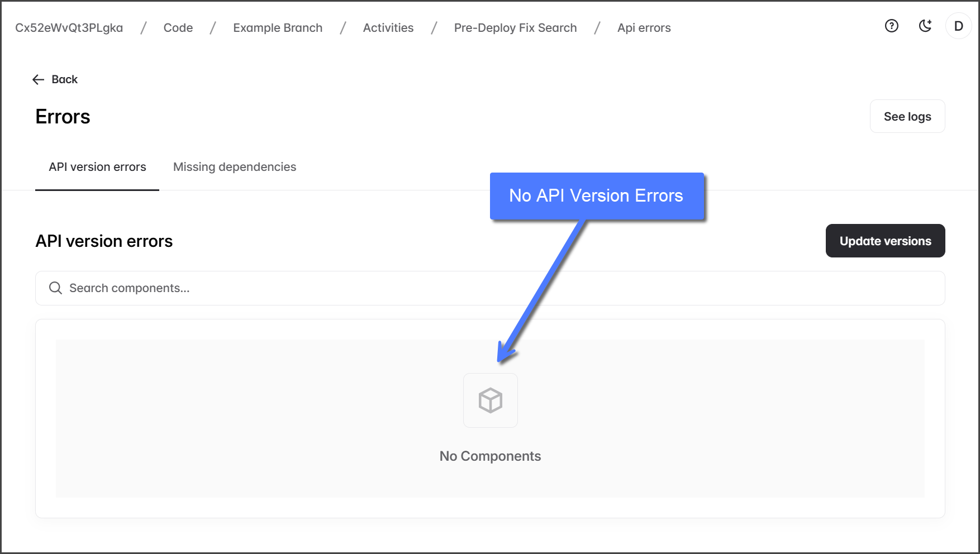Open the user avatar labeled D
Screen dimensions: 980x554
coord(958,26)
